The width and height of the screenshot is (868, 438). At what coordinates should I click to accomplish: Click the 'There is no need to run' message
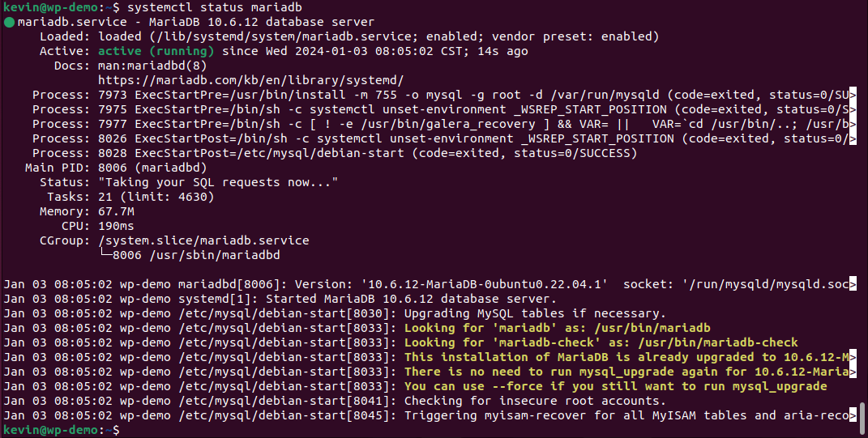[626, 372]
